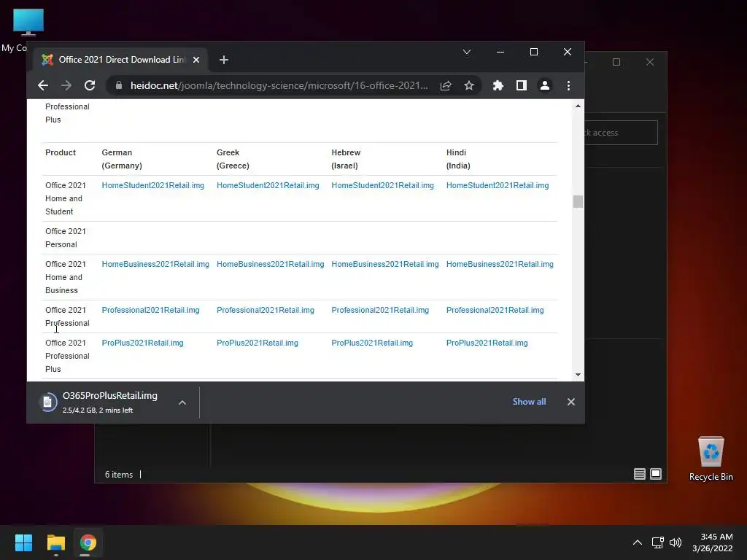The image size is (747, 560).
Task: Open Chrome side panel icon
Action: click(522, 86)
